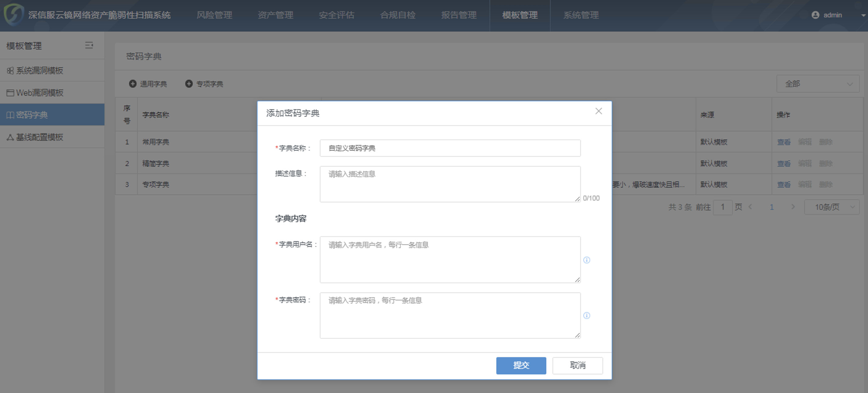Select 密码字典 in sidebar

point(52,115)
